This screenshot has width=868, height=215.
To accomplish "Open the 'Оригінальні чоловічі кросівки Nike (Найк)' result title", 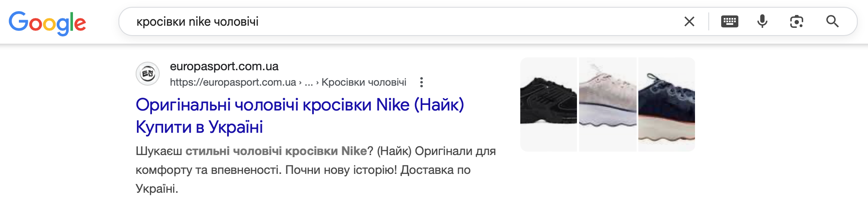I will pyautogui.click(x=300, y=105).
